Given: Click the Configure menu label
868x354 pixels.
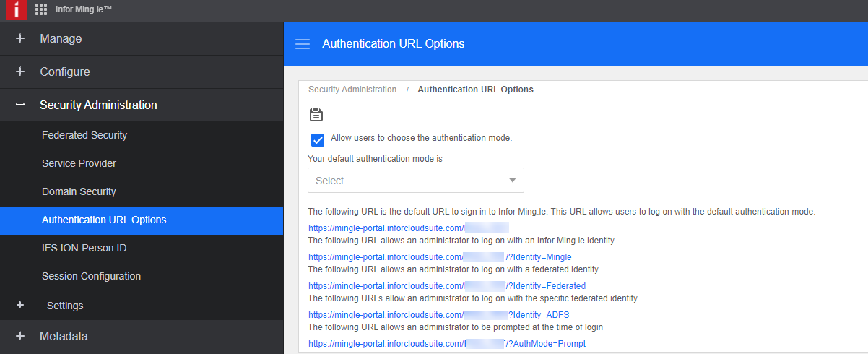Looking at the screenshot, I should point(65,72).
